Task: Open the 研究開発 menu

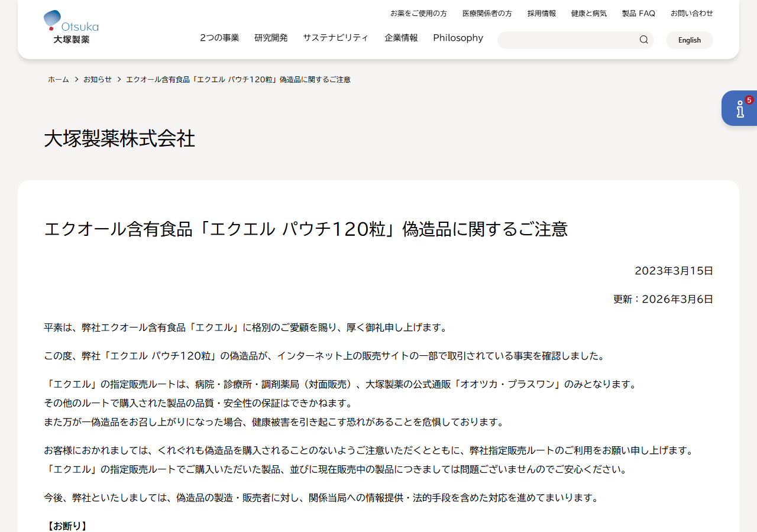Action: 271,38
